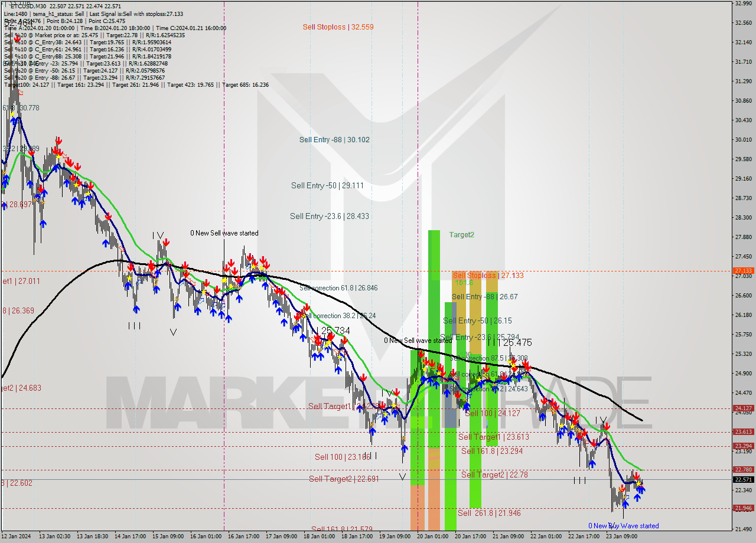This screenshot has height=543, width=756.
Task: Click the red 22.780 price axis tag
Action: (744, 469)
